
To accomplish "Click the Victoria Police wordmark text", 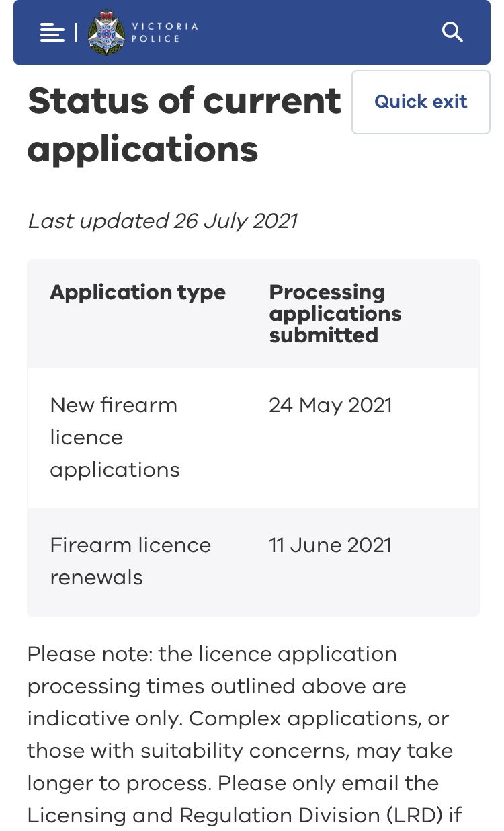I will 165,32.
